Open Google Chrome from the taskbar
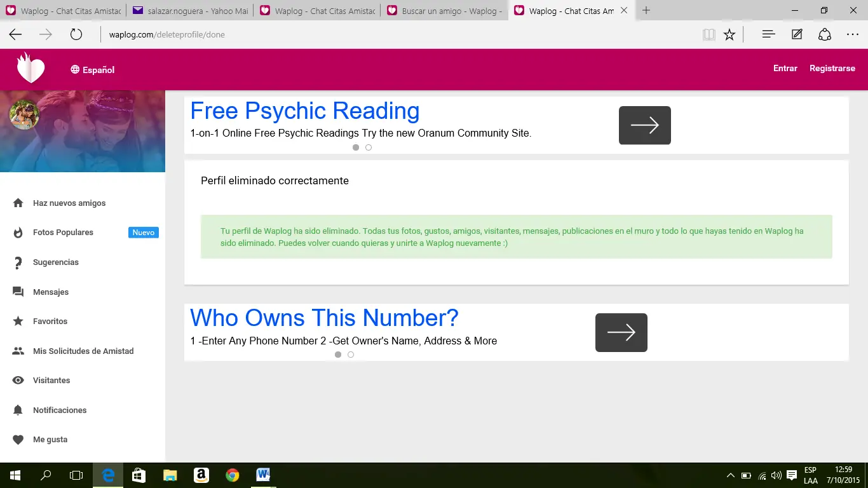 pyautogui.click(x=233, y=475)
